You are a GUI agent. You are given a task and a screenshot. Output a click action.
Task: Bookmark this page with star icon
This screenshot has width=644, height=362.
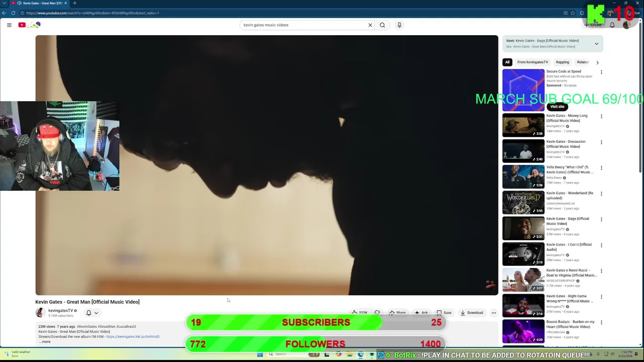pyautogui.click(x=573, y=13)
